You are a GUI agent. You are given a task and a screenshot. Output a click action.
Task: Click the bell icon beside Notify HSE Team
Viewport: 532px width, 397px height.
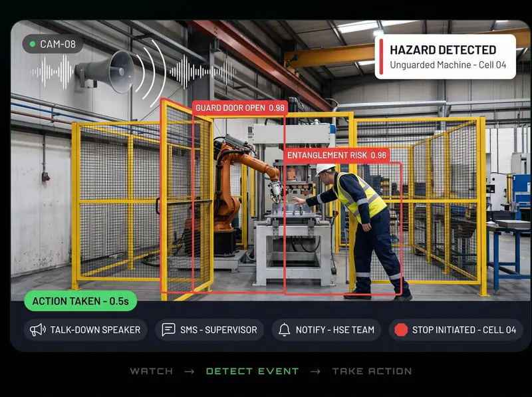pos(285,329)
